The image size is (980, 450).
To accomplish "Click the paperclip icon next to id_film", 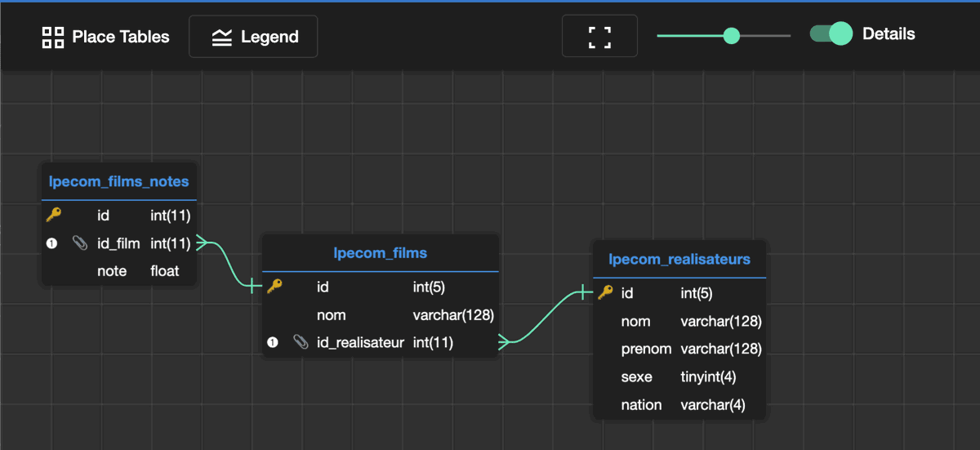I will click(79, 243).
